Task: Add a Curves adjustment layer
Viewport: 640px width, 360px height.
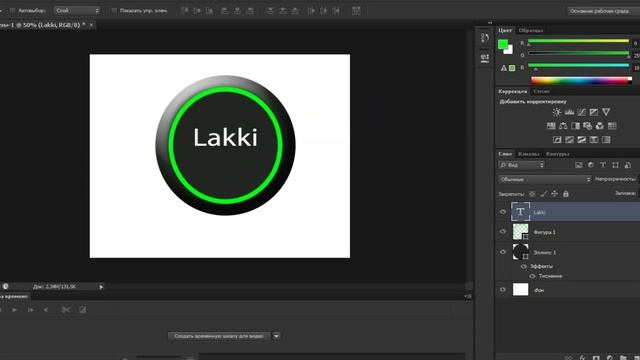Action: (x=581, y=112)
